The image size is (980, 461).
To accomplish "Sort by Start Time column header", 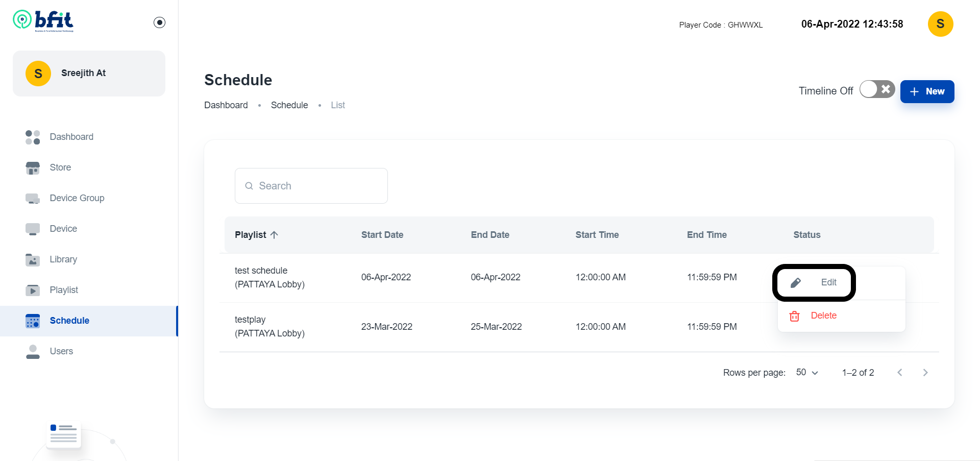I will click(x=597, y=235).
